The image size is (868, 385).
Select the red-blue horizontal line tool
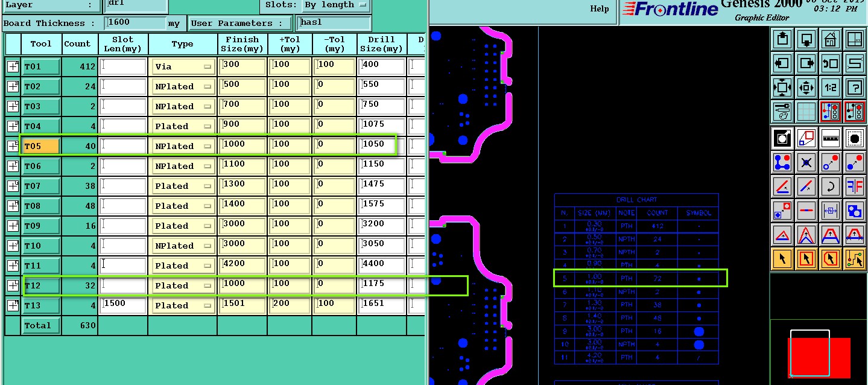click(806, 211)
